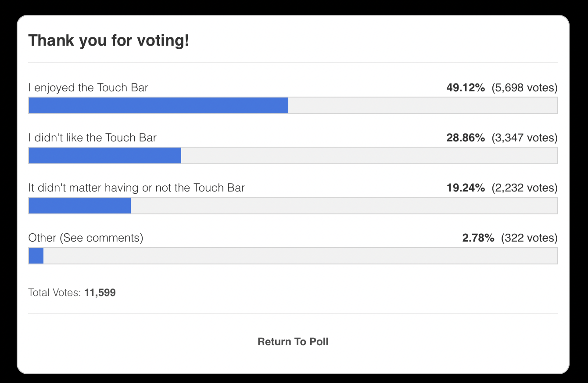
Task: Click the 5,698 votes count
Action: point(524,88)
